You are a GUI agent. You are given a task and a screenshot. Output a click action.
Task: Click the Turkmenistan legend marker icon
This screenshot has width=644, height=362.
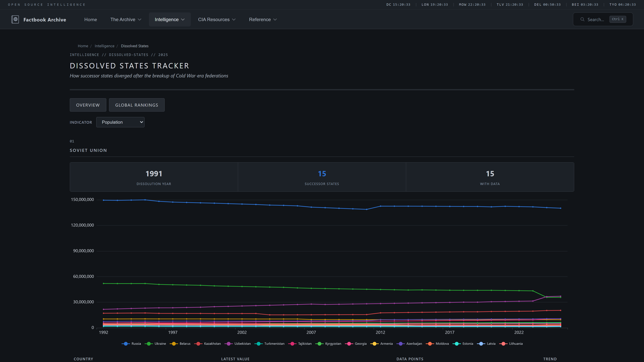coord(258,344)
